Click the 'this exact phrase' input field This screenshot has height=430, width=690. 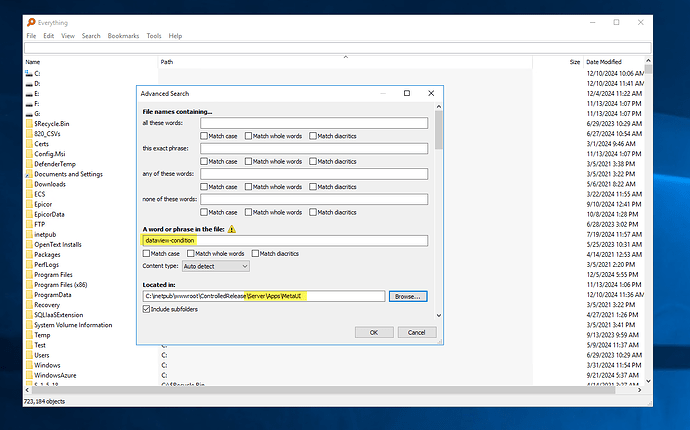click(x=314, y=148)
